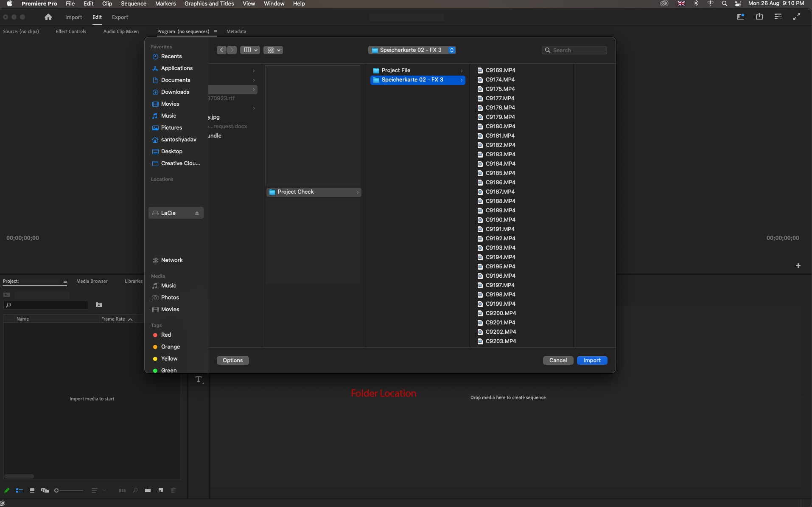Screen dimensions: 812x507
Task: Click the Quick Export share icon
Action: [x=759, y=17]
